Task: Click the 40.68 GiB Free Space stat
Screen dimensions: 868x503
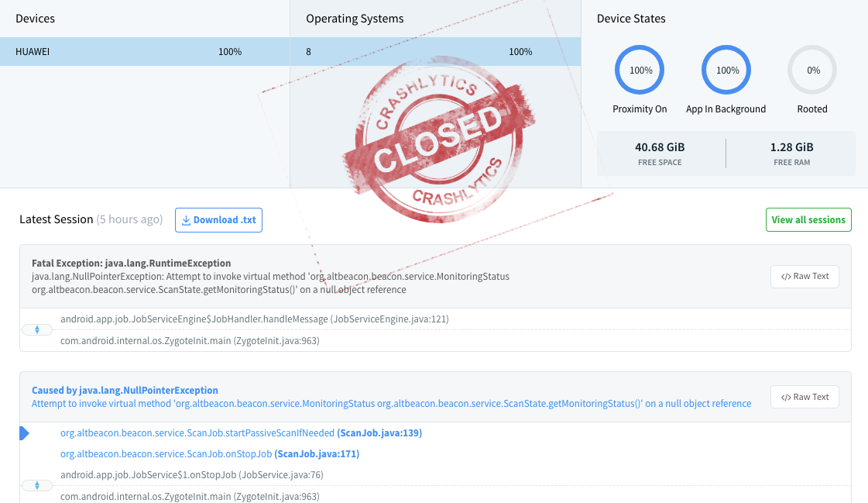Action: (661, 153)
